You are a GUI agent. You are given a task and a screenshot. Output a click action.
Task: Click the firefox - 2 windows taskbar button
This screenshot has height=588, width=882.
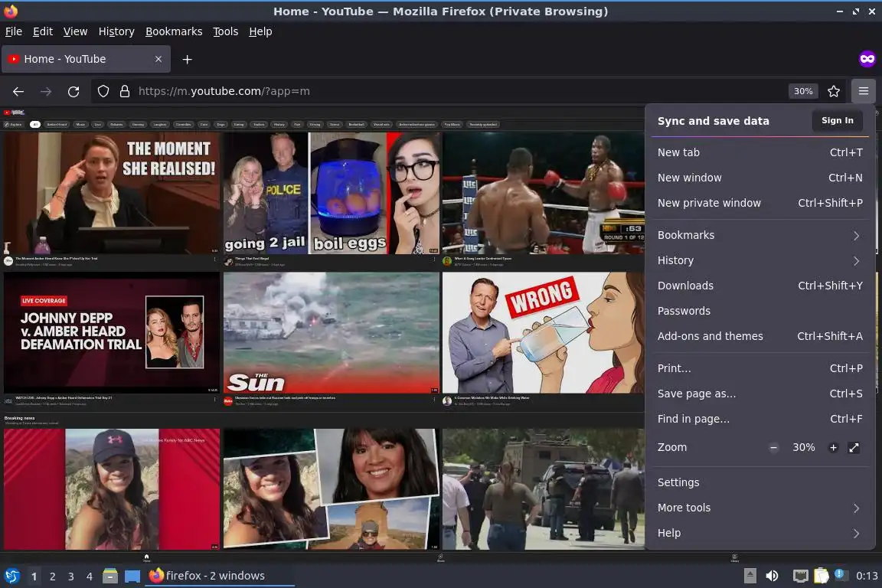click(220, 576)
